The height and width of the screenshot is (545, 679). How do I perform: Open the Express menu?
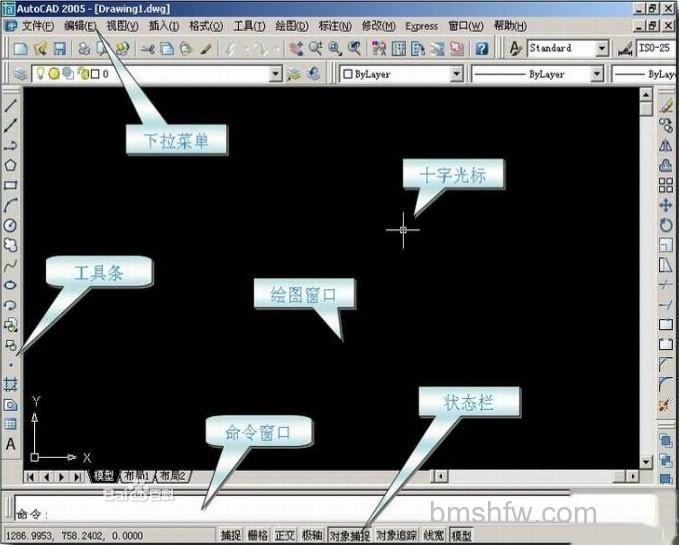[x=421, y=26]
